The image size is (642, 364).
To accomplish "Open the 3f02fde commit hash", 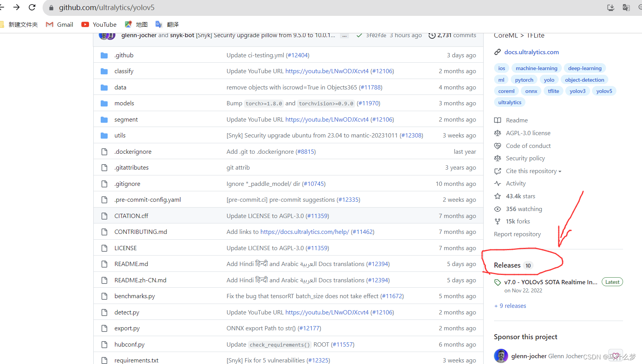I will 376,35.
